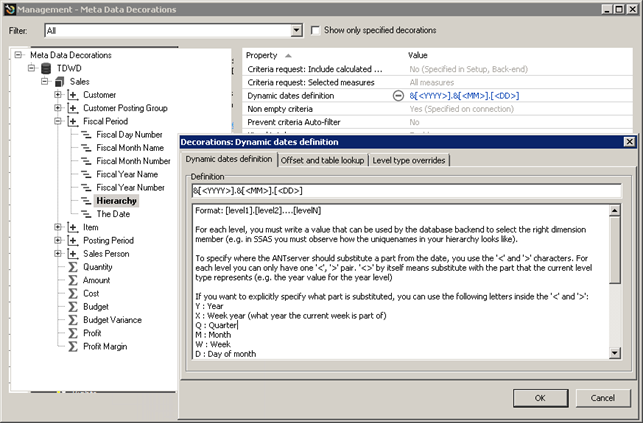Click the Criteria request: Selected measures row
This screenshot has width=643, height=423.
click(437, 82)
